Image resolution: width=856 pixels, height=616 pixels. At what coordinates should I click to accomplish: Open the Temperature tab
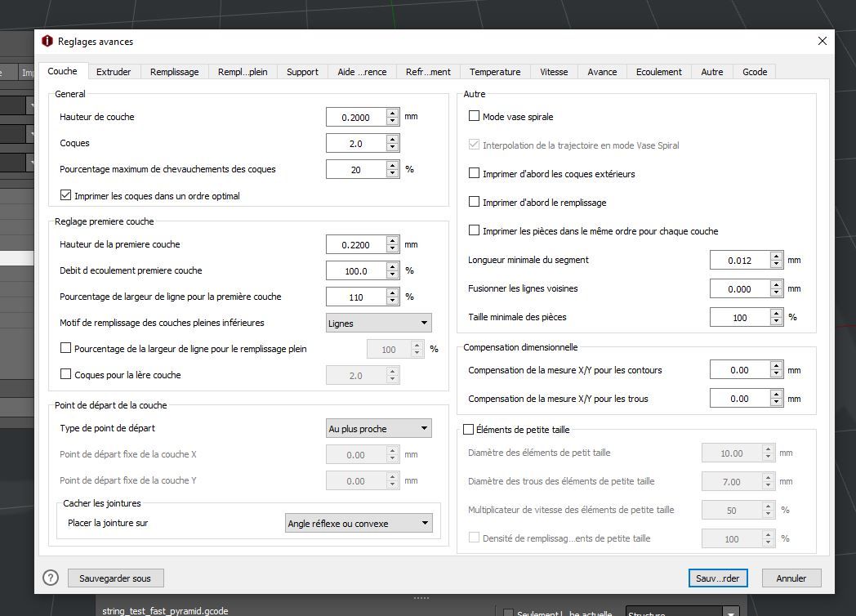click(x=495, y=72)
